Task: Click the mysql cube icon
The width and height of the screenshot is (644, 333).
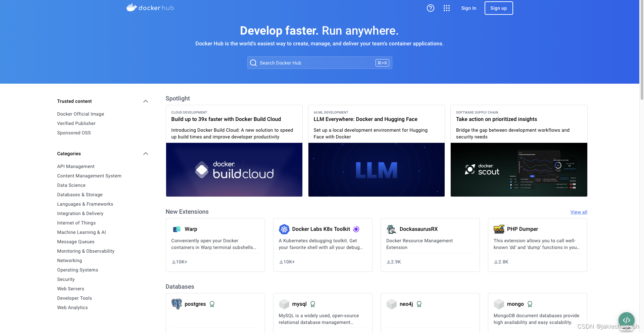Action: [x=284, y=304]
